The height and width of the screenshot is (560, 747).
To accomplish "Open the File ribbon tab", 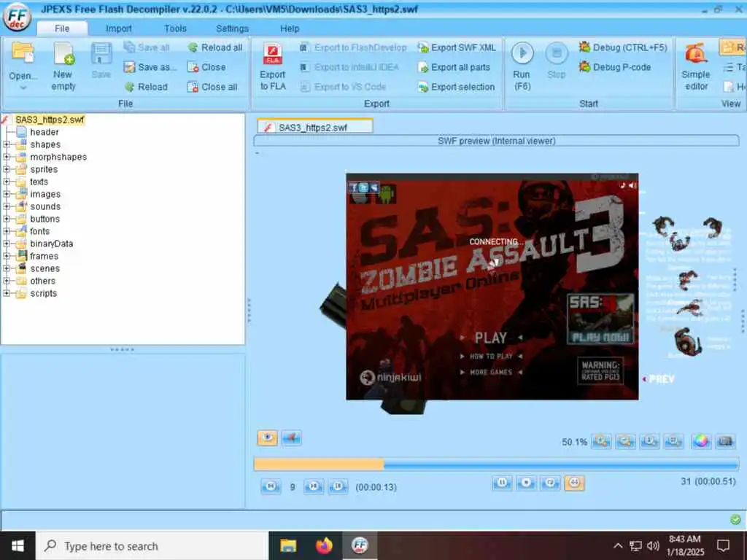I will point(62,28).
